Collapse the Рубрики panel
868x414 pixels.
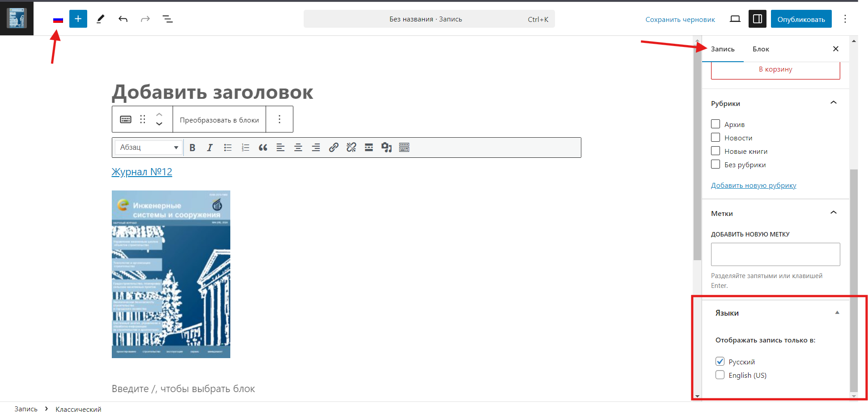(x=833, y=103)
